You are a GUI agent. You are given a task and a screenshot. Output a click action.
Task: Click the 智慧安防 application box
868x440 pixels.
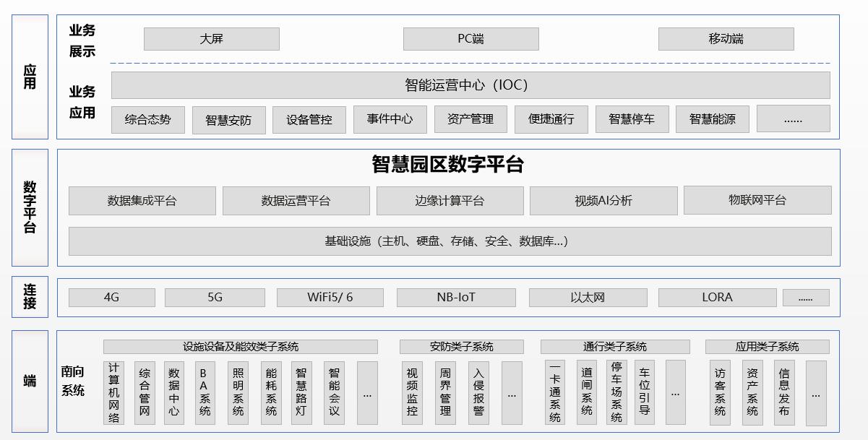tap(228, 121)
